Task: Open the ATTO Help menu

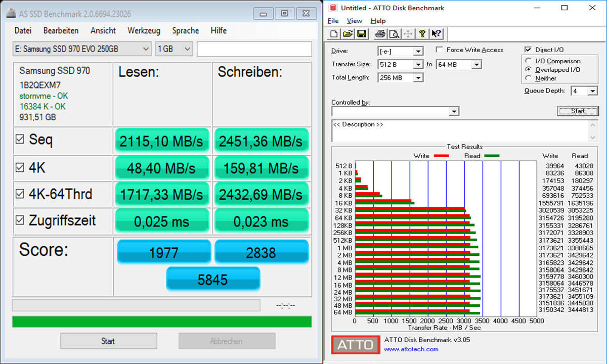Action: point(378,21)
